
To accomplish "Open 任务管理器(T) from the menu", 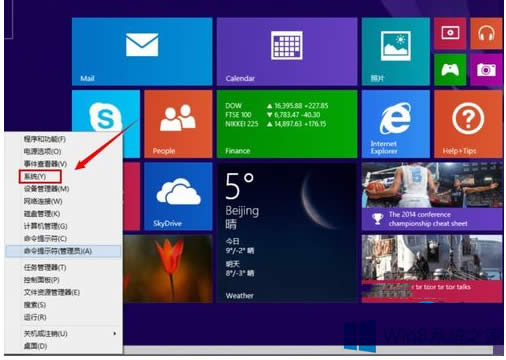I will point(63,267).
